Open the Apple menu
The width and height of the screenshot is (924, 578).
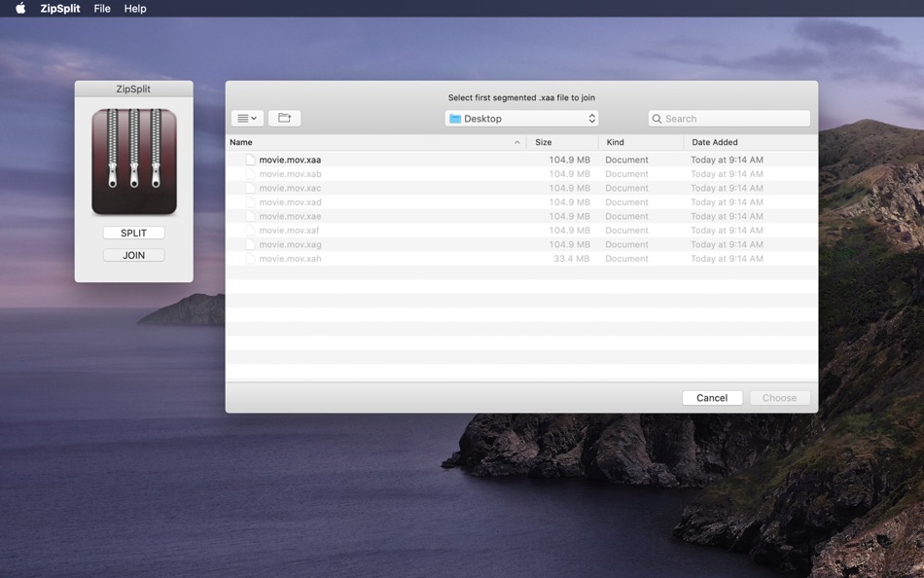[x=20, y=8]
